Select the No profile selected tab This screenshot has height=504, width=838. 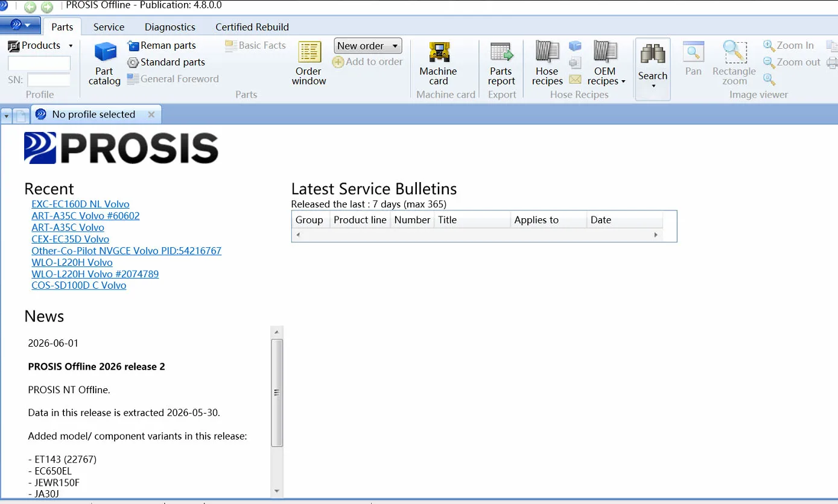(x=94, y=115)
